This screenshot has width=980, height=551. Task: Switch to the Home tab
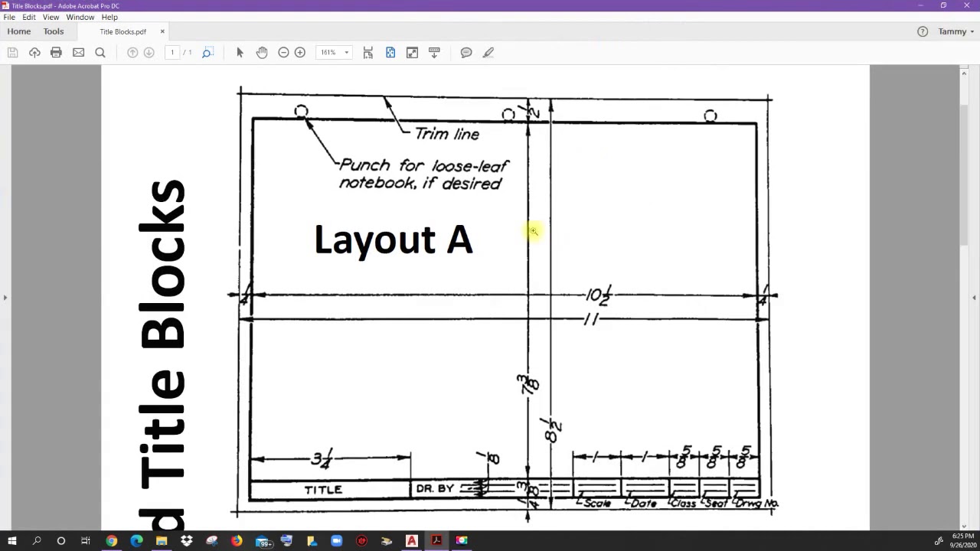[19, 31]
